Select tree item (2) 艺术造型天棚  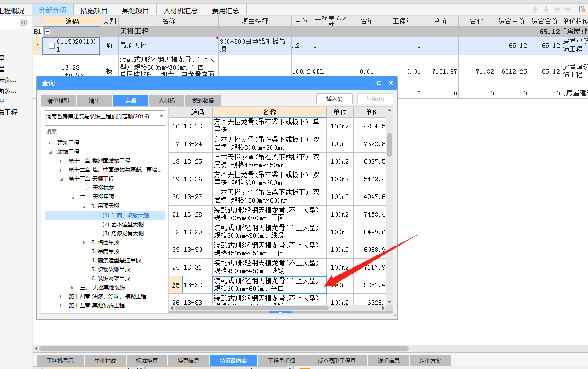[123, 224]
